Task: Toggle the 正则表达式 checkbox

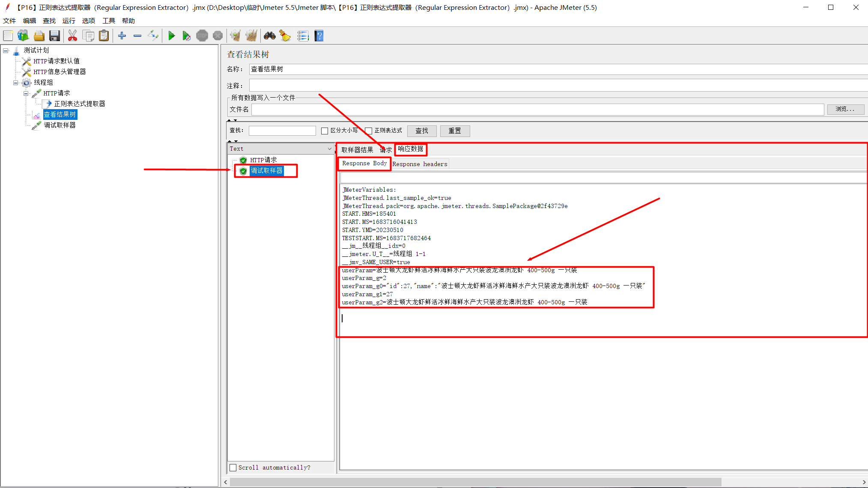Action: [x=369, y=131]
